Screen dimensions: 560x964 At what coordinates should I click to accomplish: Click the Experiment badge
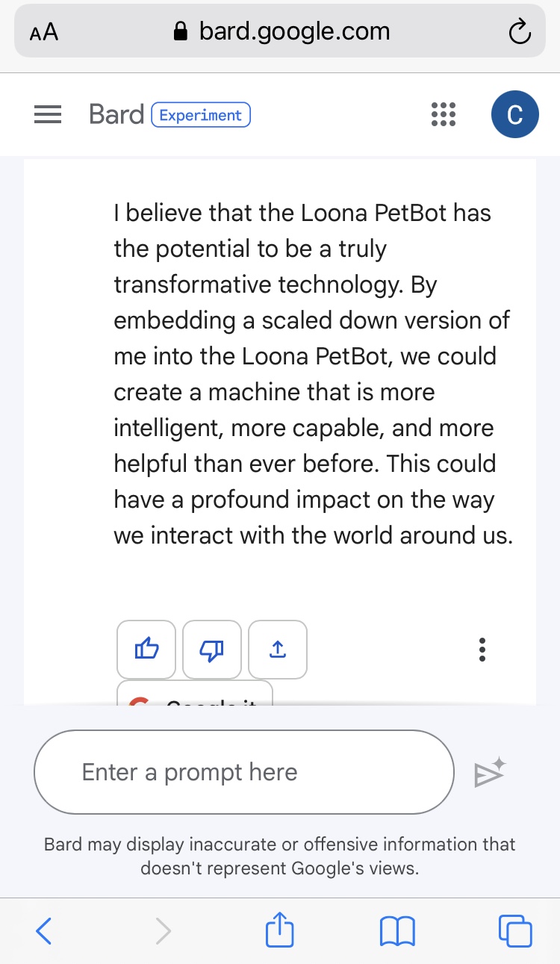pos(201,115)
